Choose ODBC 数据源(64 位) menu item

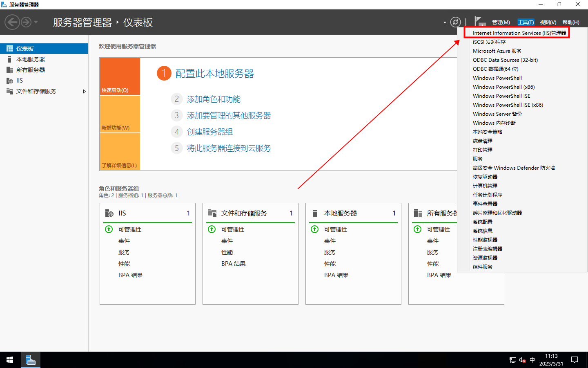[x=496, y=69]
